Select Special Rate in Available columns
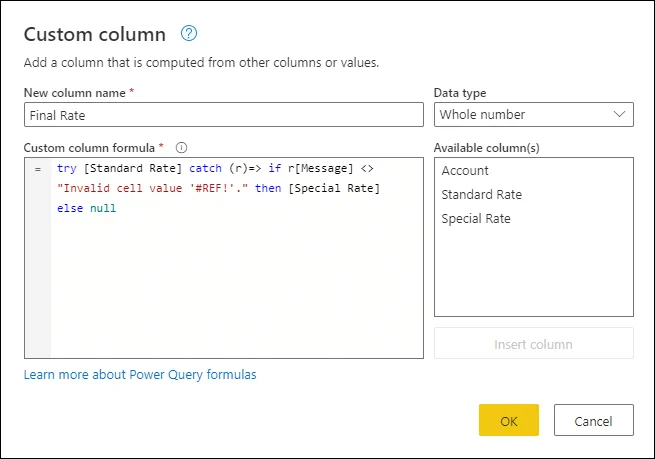 [476, 218]
